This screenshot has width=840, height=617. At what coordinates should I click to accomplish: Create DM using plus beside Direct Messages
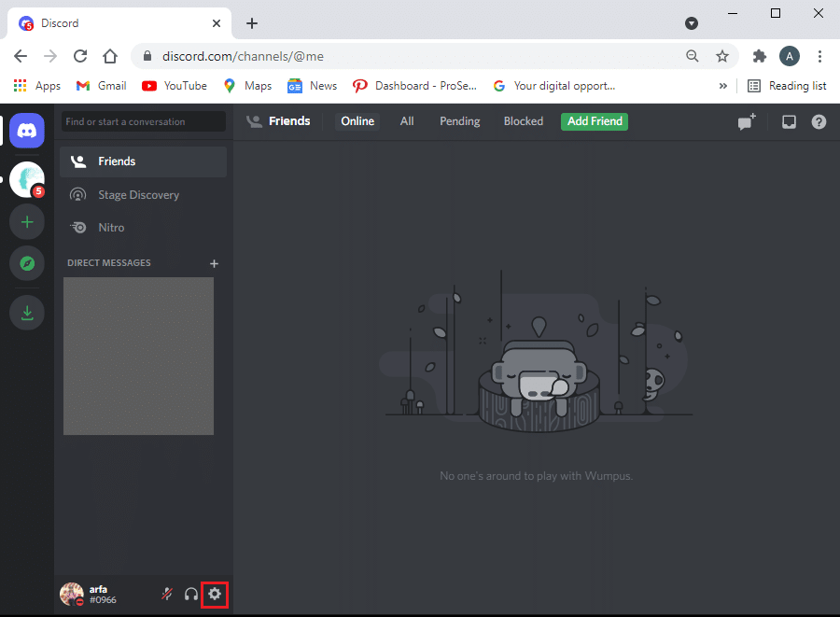[x=214, y=264]
